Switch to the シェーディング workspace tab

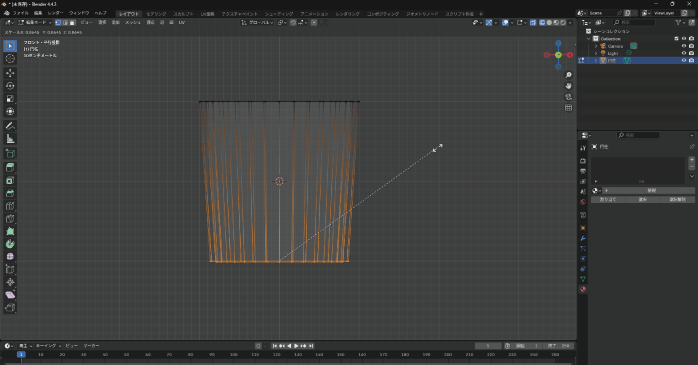point(279,14)
